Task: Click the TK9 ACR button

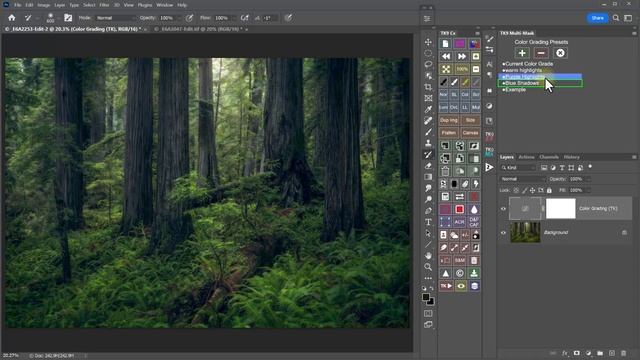Action: tap(460, 222)
